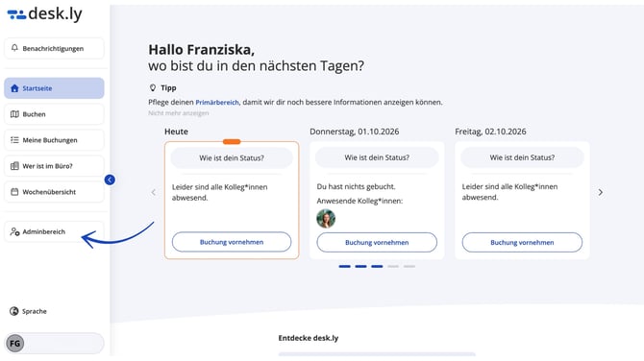Open FG user profile avatar
Image resolution: width=644 pixels, height=361 pixels.
(x=15, y=344)
